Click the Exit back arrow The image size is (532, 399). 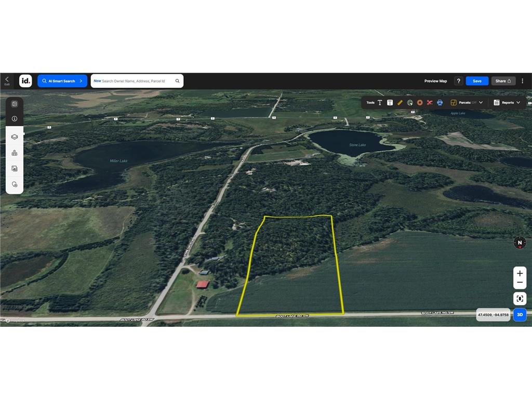tap(7, 81)
